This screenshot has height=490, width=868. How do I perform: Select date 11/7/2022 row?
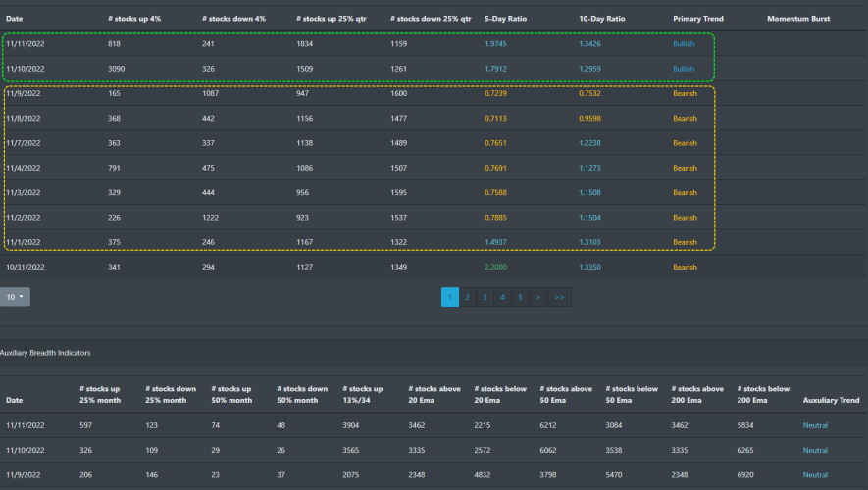[24, 143]
